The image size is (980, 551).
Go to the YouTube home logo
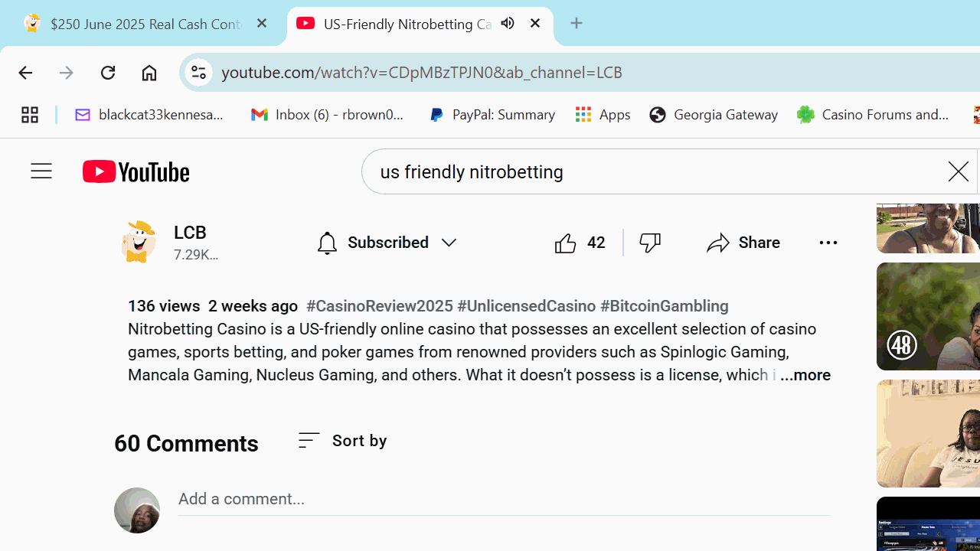pyautogui.click(x=136, y=171)
